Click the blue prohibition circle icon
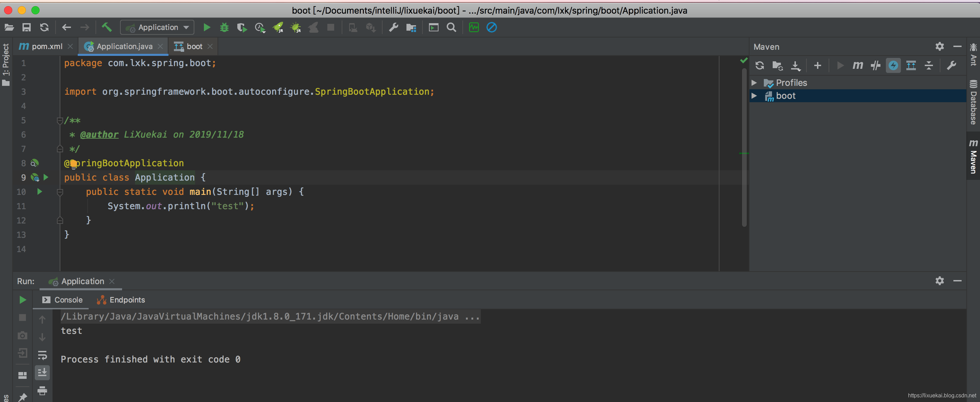 [x=491, y=27]
